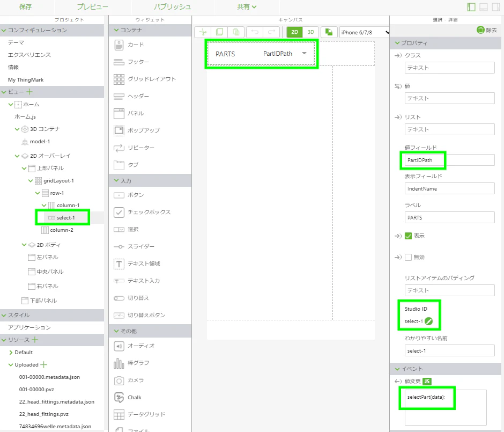Click the paste icon in canvas toolbar
Viewport: 504px width, 432px height.
point(236,32)
